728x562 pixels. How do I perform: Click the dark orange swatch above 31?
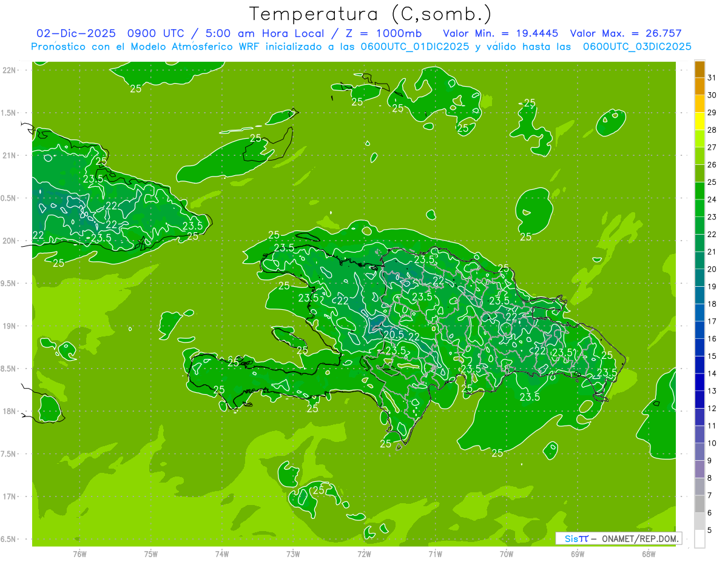point(699,70)
